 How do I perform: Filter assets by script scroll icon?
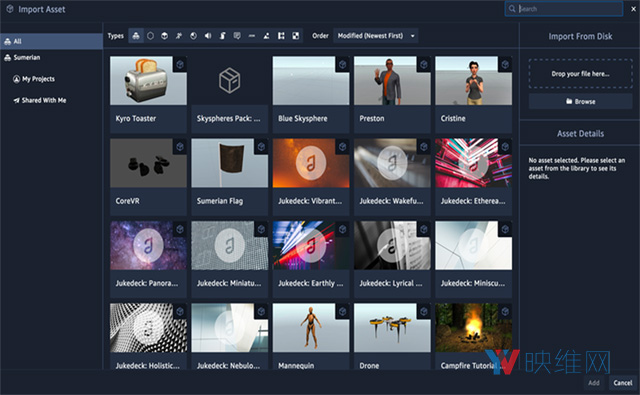tap(222, 36)
